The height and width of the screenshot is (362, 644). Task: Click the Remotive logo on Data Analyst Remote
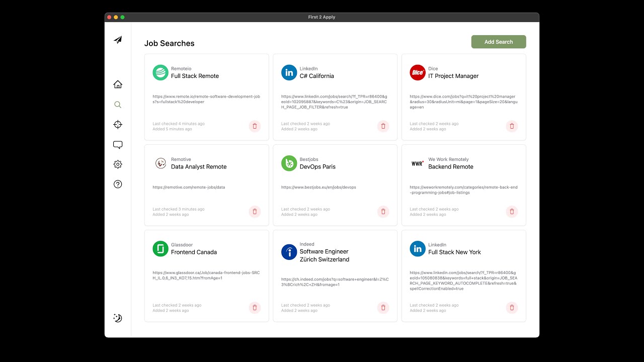pyautogui.click(x=160, y=163)
